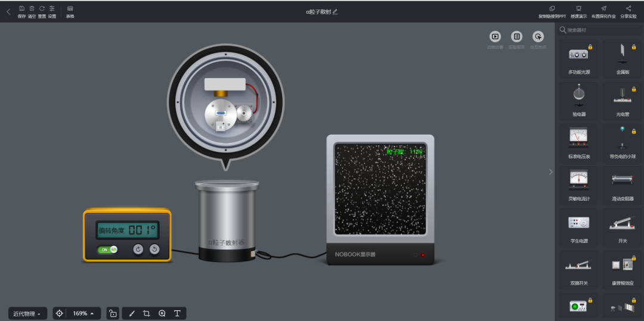Open the 实验报告 report icon
The image size is (644, 321).
(516, 37)
